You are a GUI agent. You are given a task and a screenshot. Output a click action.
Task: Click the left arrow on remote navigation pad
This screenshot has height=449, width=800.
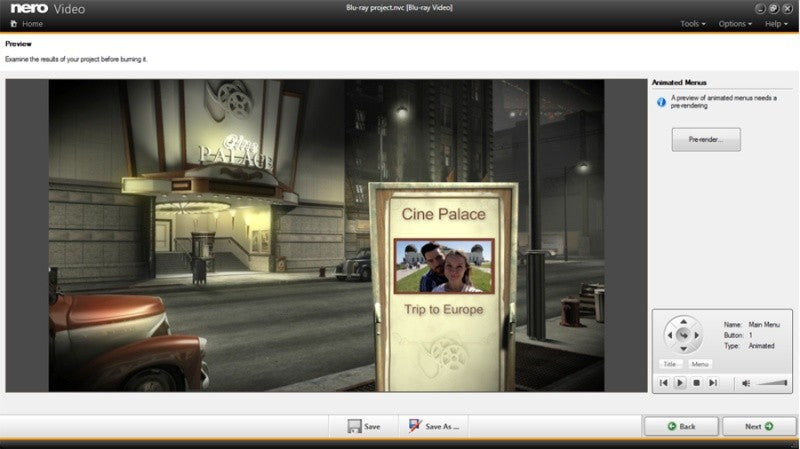pos(669,335)
